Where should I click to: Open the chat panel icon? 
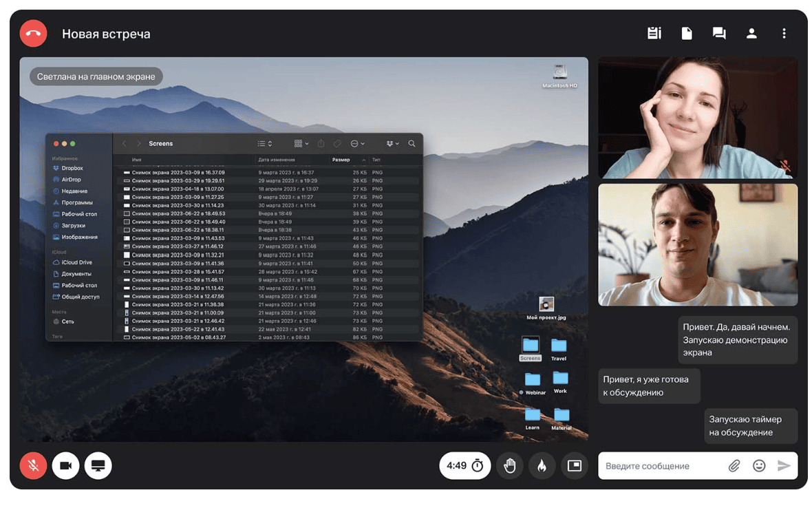(719, 33)
